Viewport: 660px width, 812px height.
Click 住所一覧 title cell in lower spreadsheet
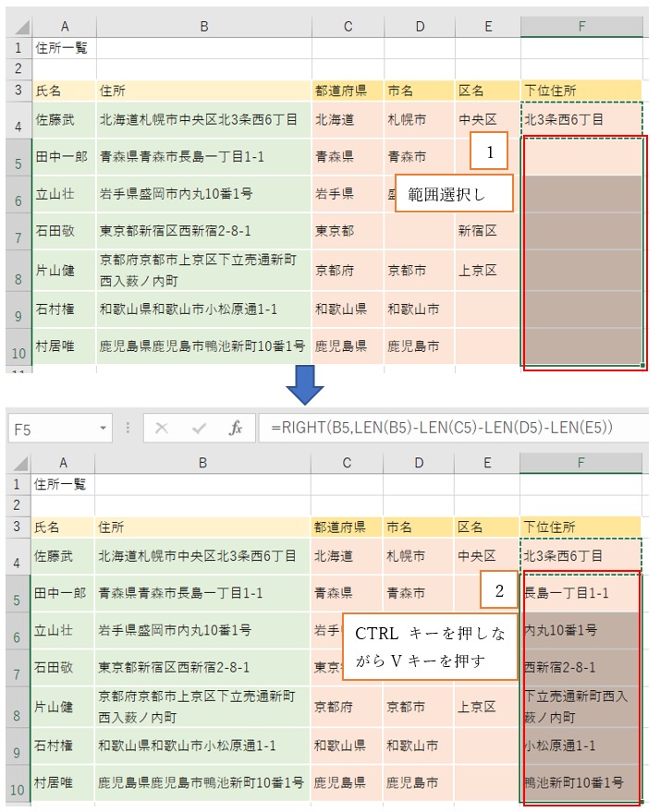[x=63, y=483]
